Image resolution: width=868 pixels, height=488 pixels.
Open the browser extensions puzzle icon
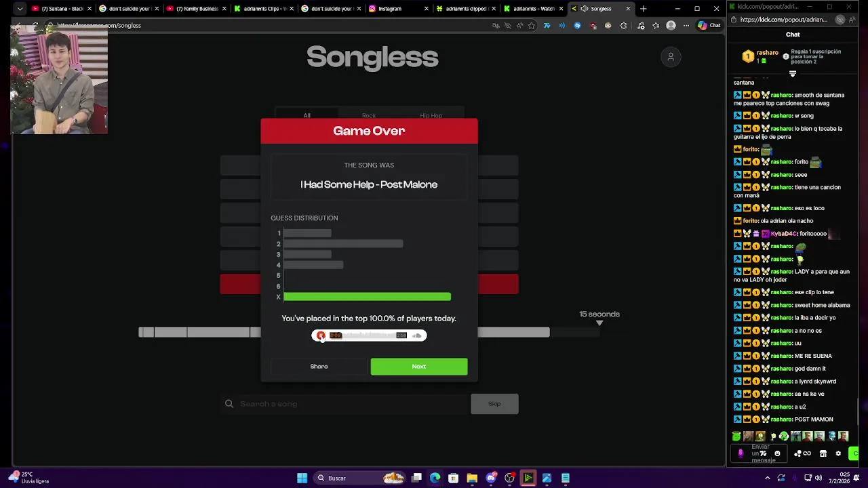click(x=624, y=26)
